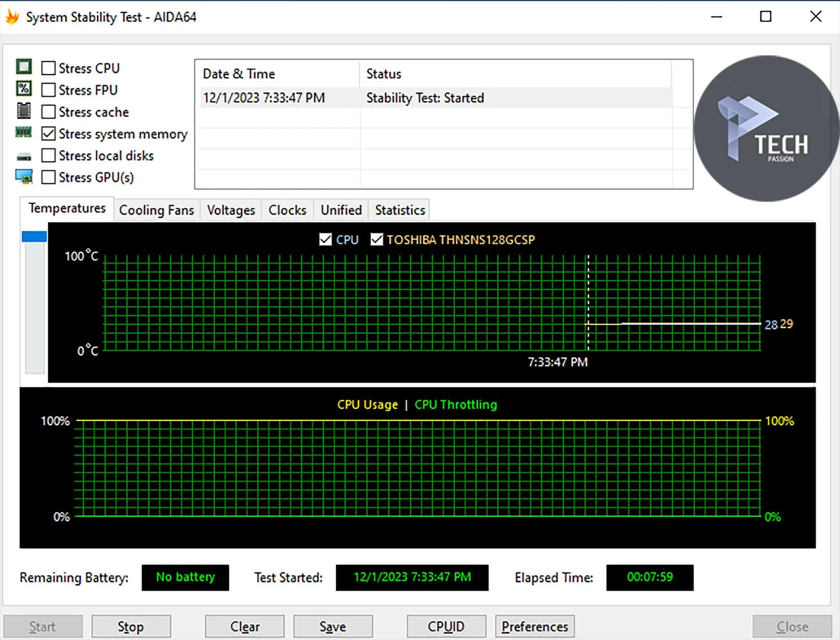Hide the CPU temperature line in graph
Image resolution: width=840 pixels, height=640 pixels.
click(x=325, y=240)
